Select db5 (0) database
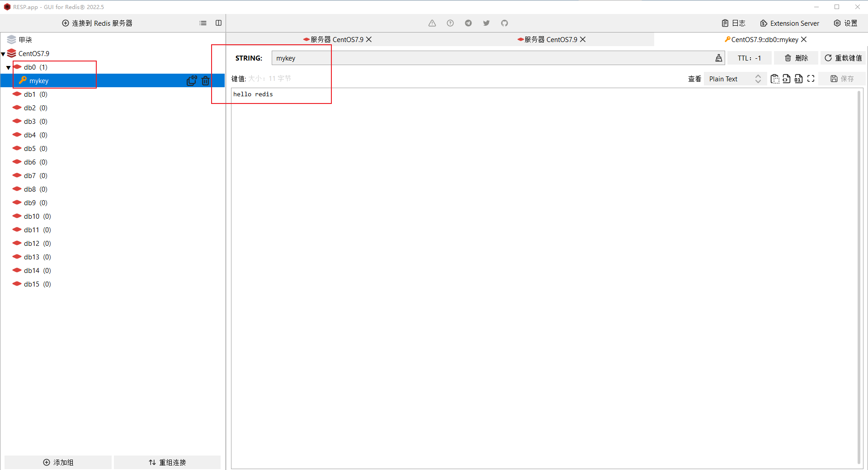868x470 pixels. (36, 148)
